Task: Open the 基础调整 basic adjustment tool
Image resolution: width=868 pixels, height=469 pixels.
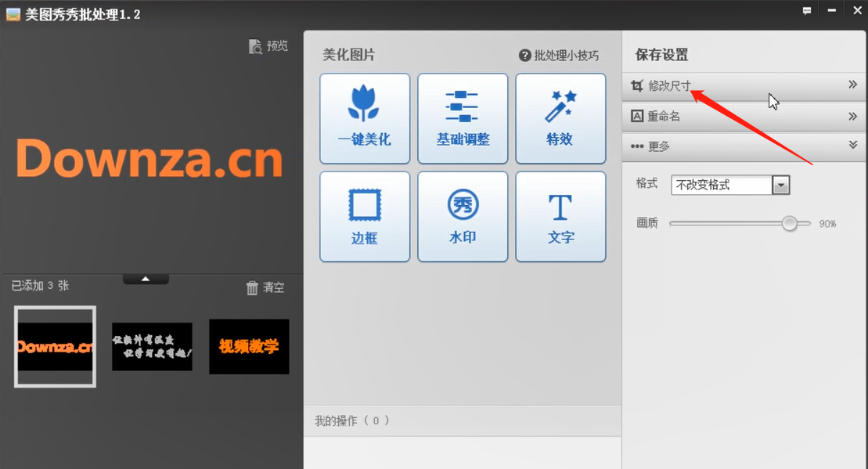Action: point(463,118)
